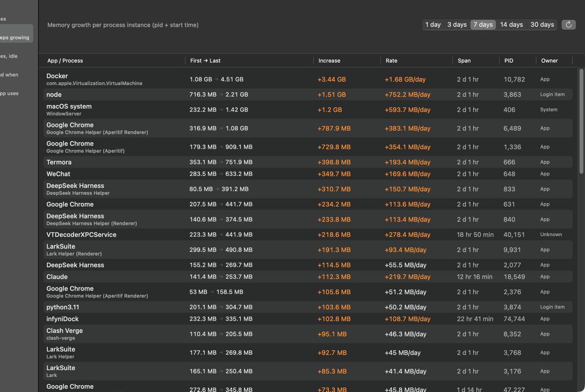Viewport: 585px width, 392px height.
Task: Select the 14 days time range
Action: click(x=511, y=25)
